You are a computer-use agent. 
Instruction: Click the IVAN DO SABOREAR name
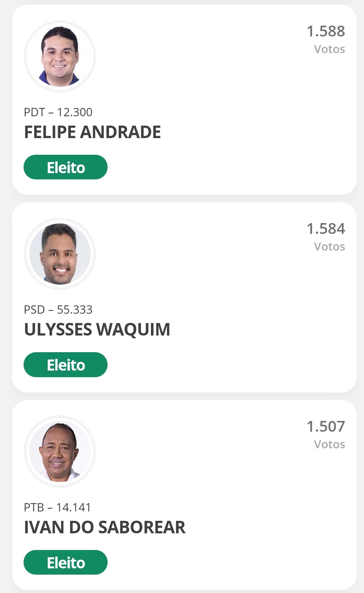105,527
